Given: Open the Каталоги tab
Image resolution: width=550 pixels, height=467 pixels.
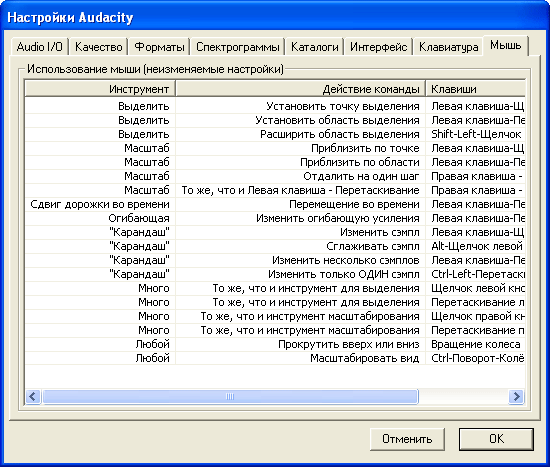Looking at the screenshot, I should point(315,47).
